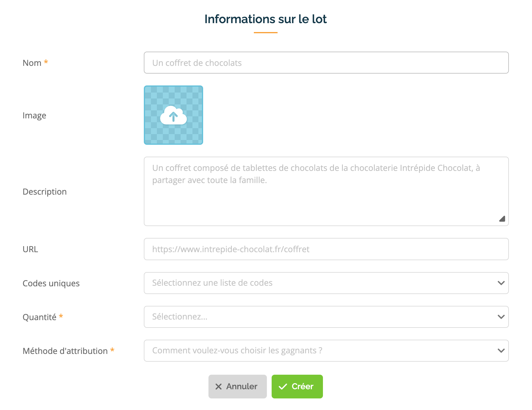The image size is (532, 410).
Task: Click the Description textarea resize handle
Action: click(x=502, y=219)
